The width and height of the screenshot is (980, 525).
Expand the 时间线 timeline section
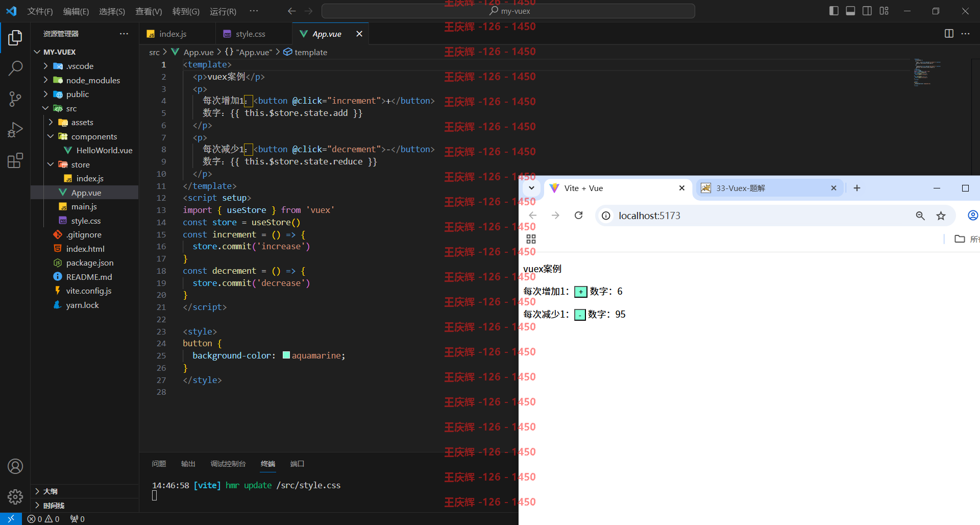click(x=84, y=506)
